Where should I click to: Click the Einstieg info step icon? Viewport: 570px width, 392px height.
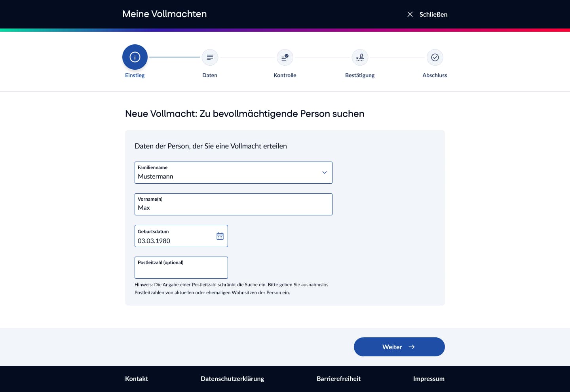tap(135, 57)
